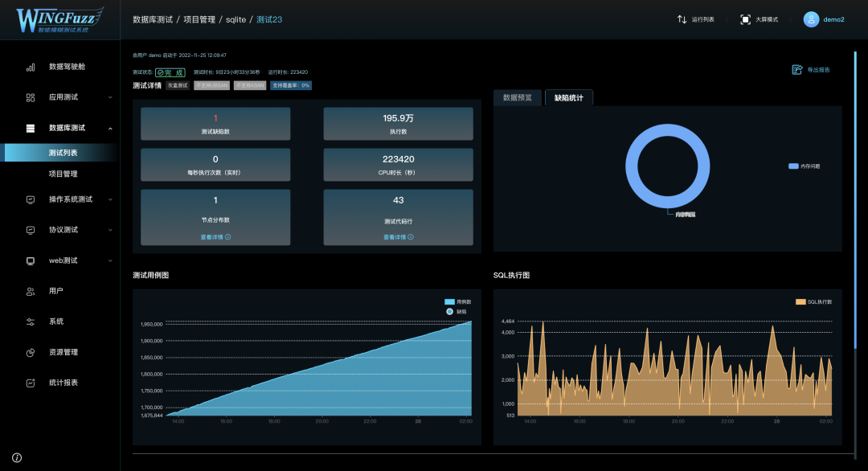Click the 支持覆盖率: 0% tag
The height and width of the screenshot is (471, 868).
(x=291, y=85)
